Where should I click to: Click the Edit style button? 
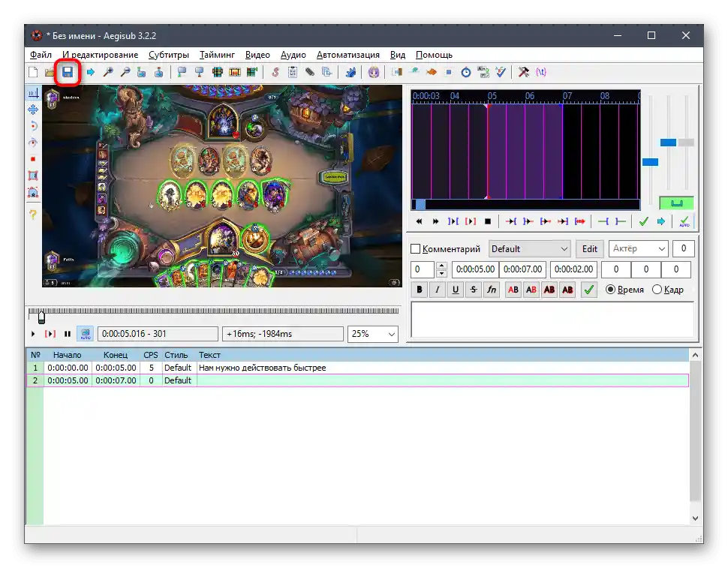click(590, 249)
